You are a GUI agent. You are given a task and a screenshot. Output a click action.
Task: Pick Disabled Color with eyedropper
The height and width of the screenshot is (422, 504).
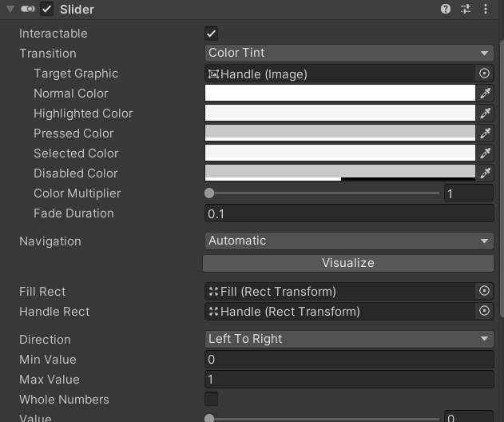click(x=486, y=173)
